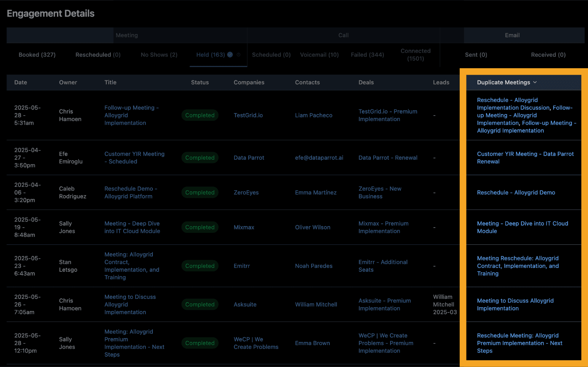Open the help question-mark icon next to Held

(x=239, y=55)
